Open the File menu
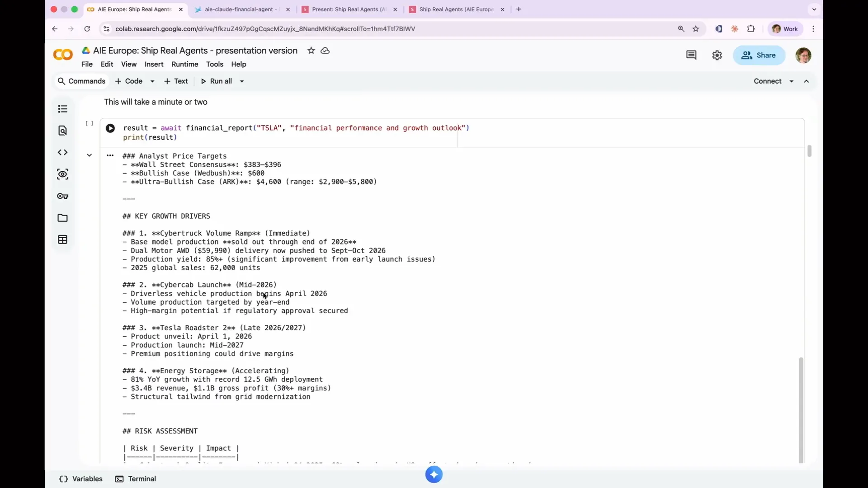Viewport: 868px width, 488px height. click(87, 64)
